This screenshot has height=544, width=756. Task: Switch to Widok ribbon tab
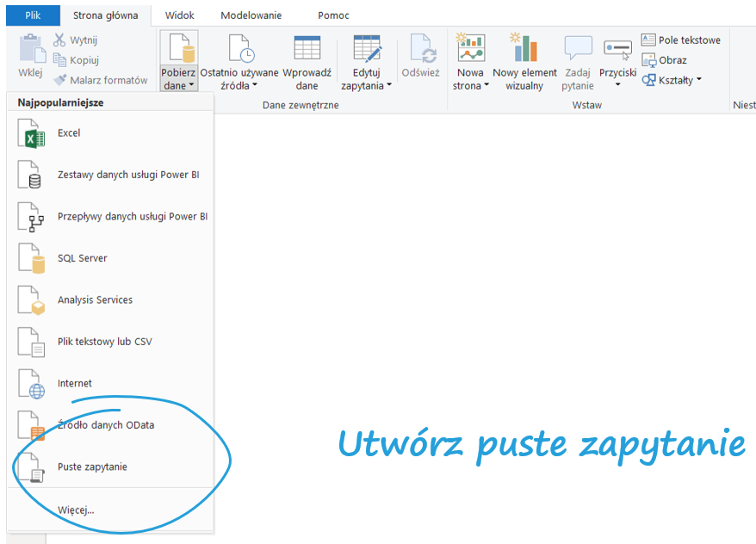[179, 15]
